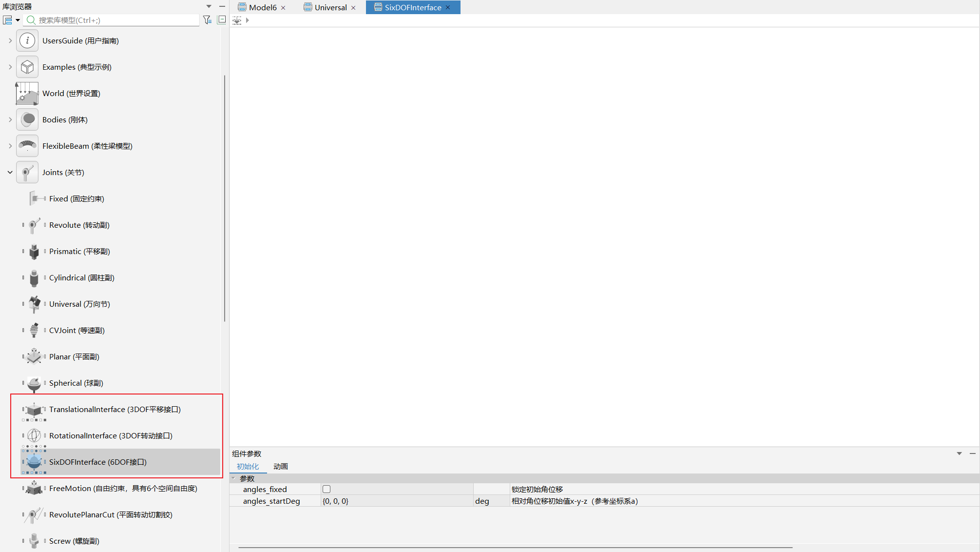The width and height of the screenshot is (980, 552).
Task: Select the RotationalInterface component icon
Action: click(34, 435)
